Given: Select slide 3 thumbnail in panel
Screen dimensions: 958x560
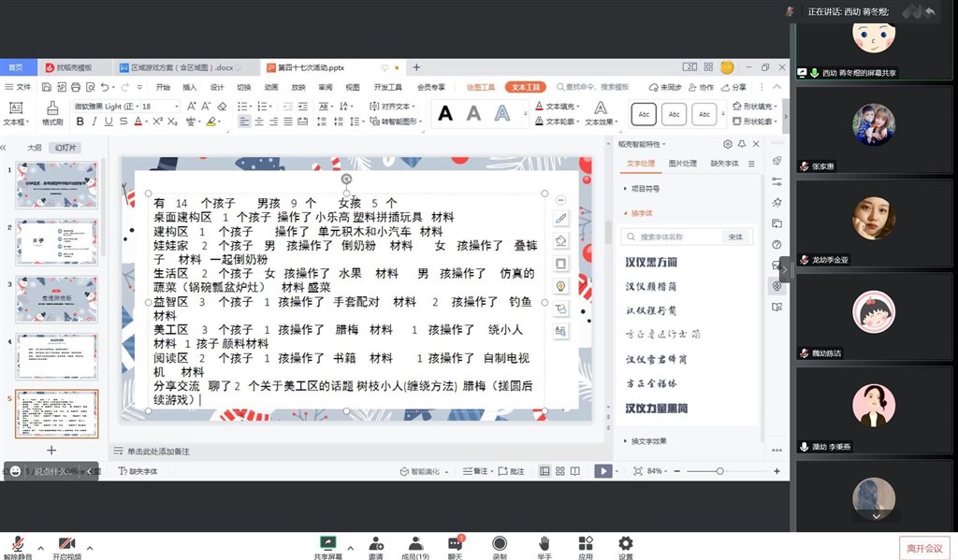Looking at the screenshot, I should point(56,299).
